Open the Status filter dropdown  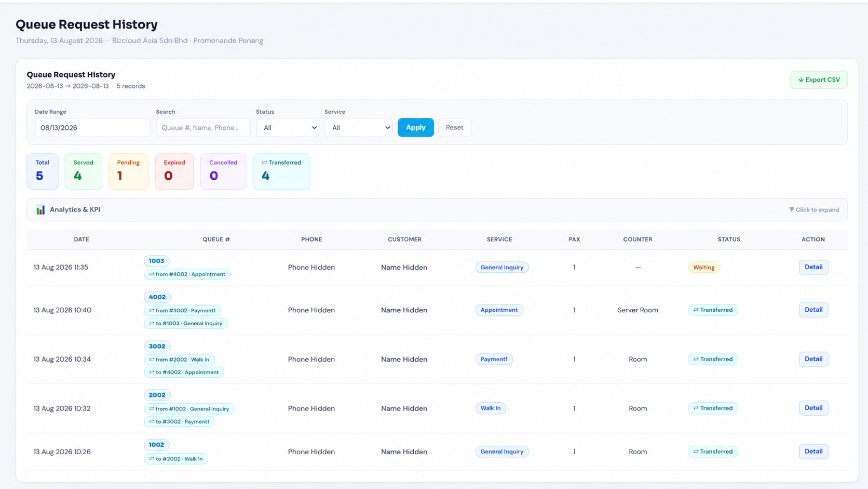tap(288, 128)
